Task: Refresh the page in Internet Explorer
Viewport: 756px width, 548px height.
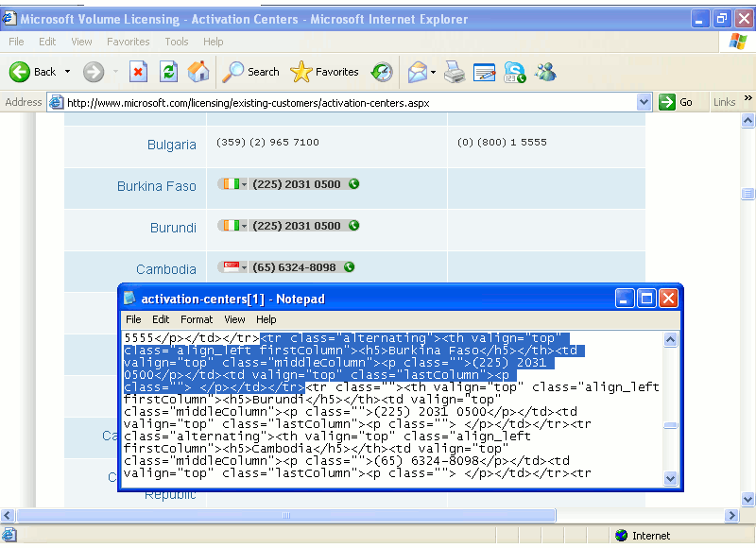Action: (169, 73)
